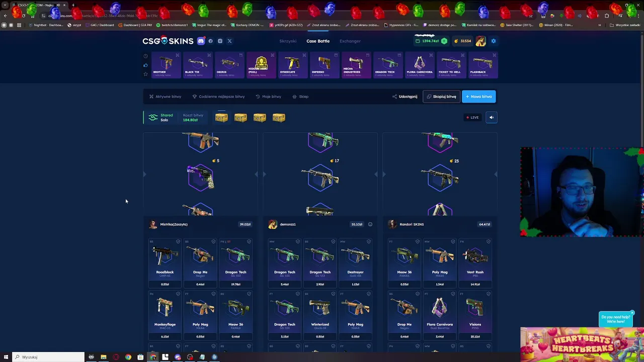Start a Nowa bitwa
This screenshot has width=644, height=362.
pos(478,97)
